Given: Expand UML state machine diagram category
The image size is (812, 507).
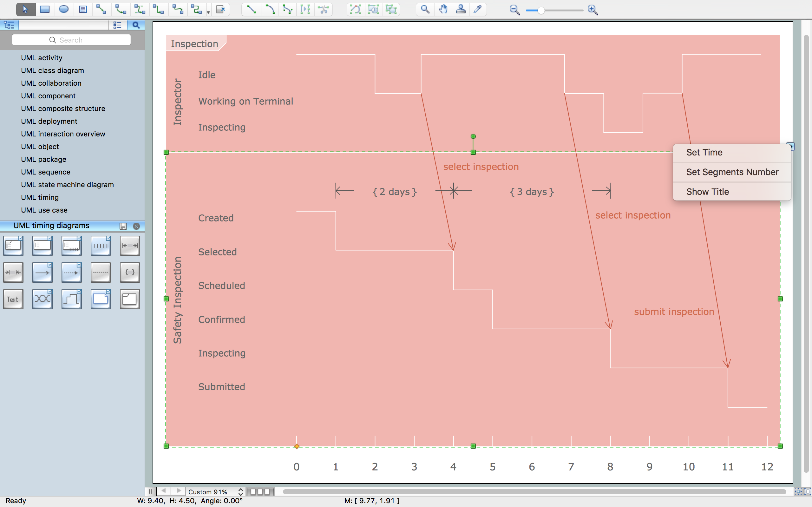Looking at the screenshot, I should [66, 184].
